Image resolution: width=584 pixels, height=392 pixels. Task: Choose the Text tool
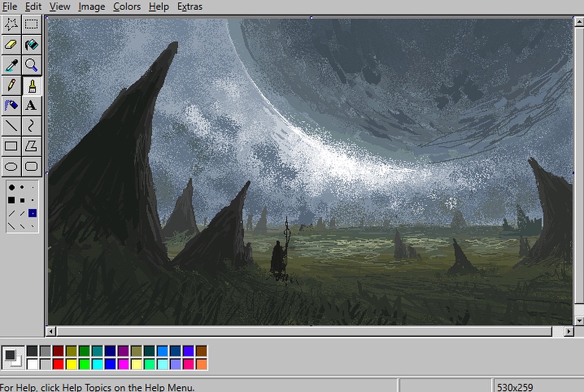(x=31, y=105)
